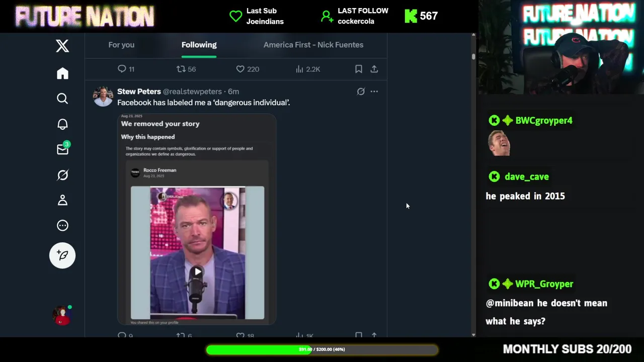Click the Kick logo follower count
The height and width of the screenshot is (362, 644).
coord(421,16)
